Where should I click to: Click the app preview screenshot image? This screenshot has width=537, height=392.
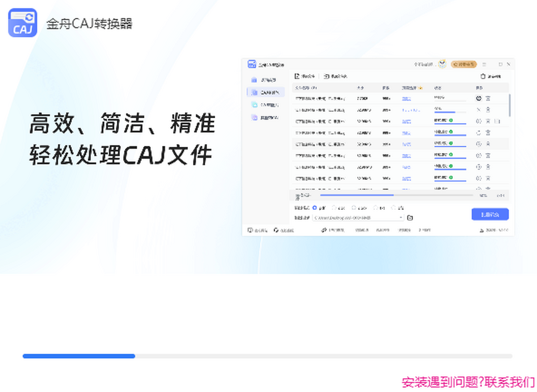coord(378,147)
